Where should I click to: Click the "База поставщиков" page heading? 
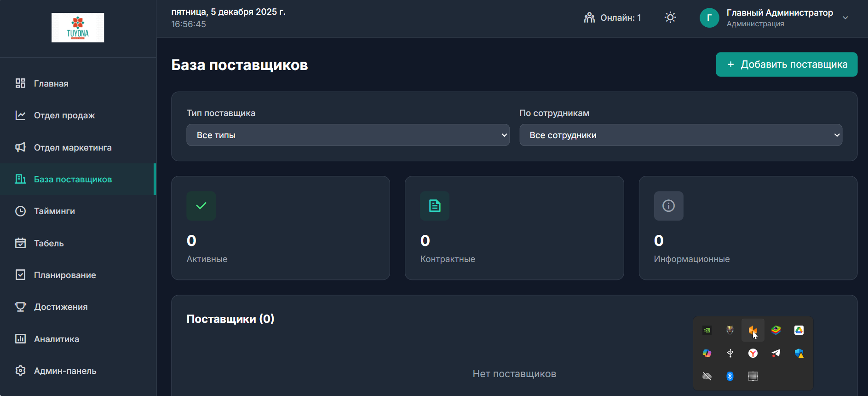coord(240,65)
